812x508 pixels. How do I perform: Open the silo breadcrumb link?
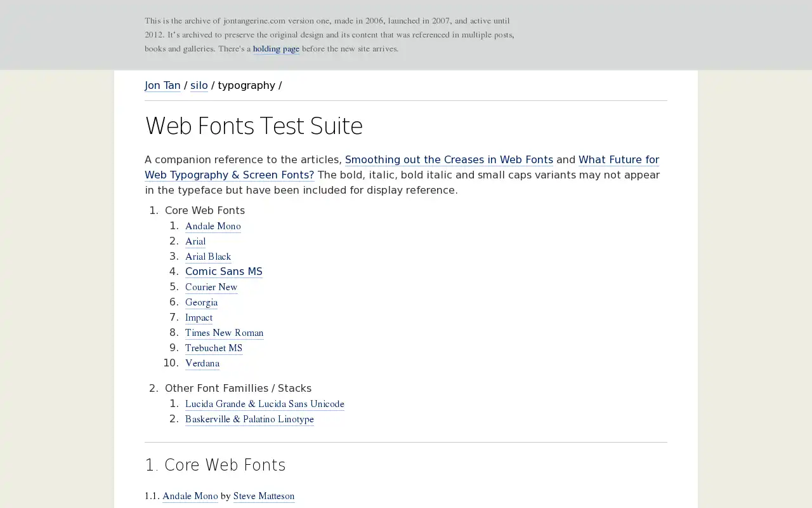tap(199, 85)
